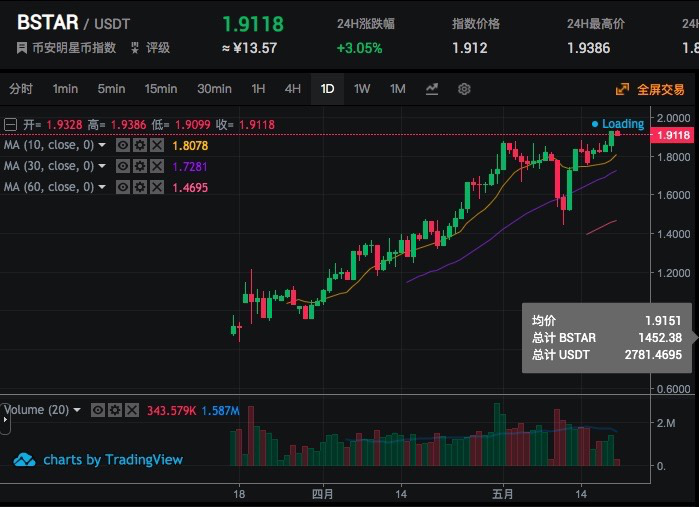The width and height of the screenshot is (699, 507).
Task: Click the fullscreen trading arrow icon
Action: point(622,89)
